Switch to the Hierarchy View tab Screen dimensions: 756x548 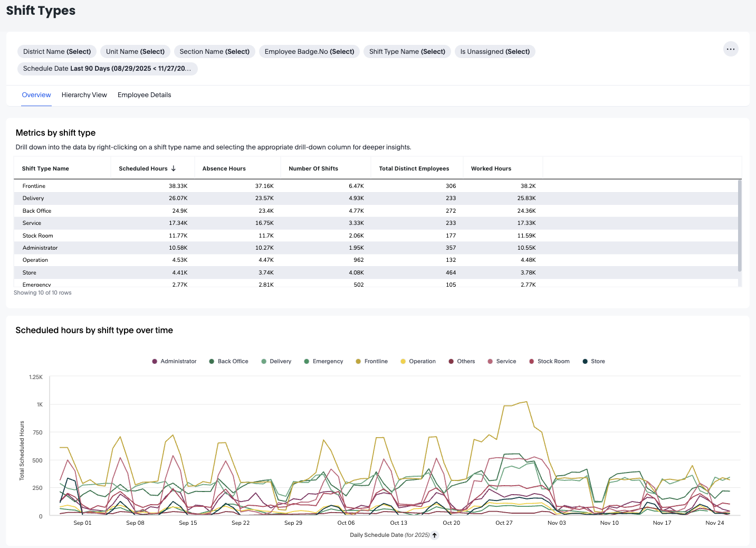tap(84, 95)
